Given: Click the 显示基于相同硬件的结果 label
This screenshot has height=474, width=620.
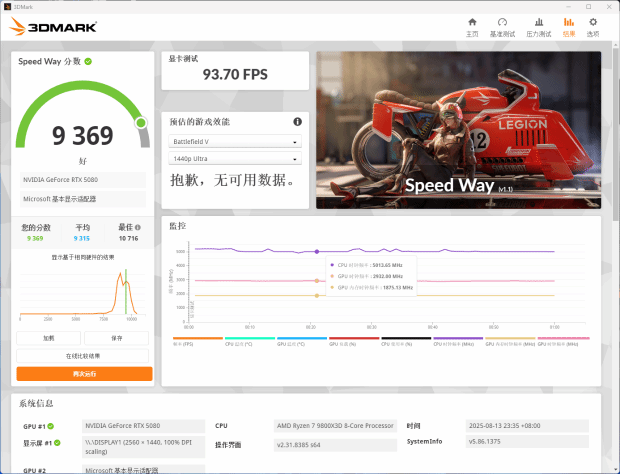Looking at the screenshot, I should 83,257.
